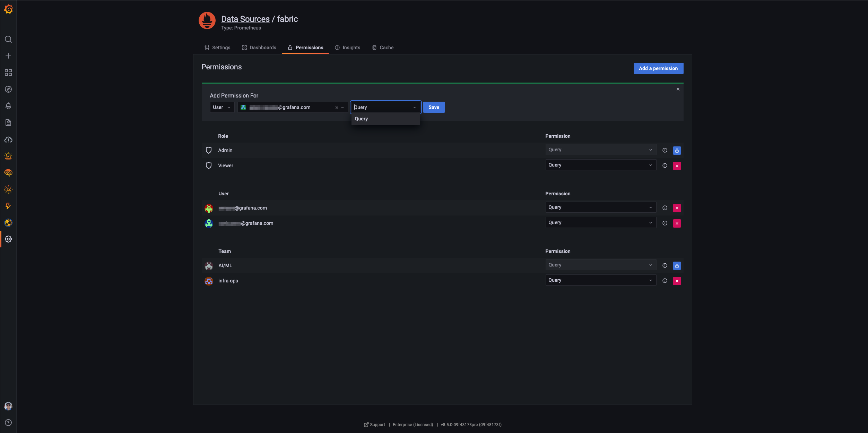Click the Create plus icon in sidebar

point(8,56)
